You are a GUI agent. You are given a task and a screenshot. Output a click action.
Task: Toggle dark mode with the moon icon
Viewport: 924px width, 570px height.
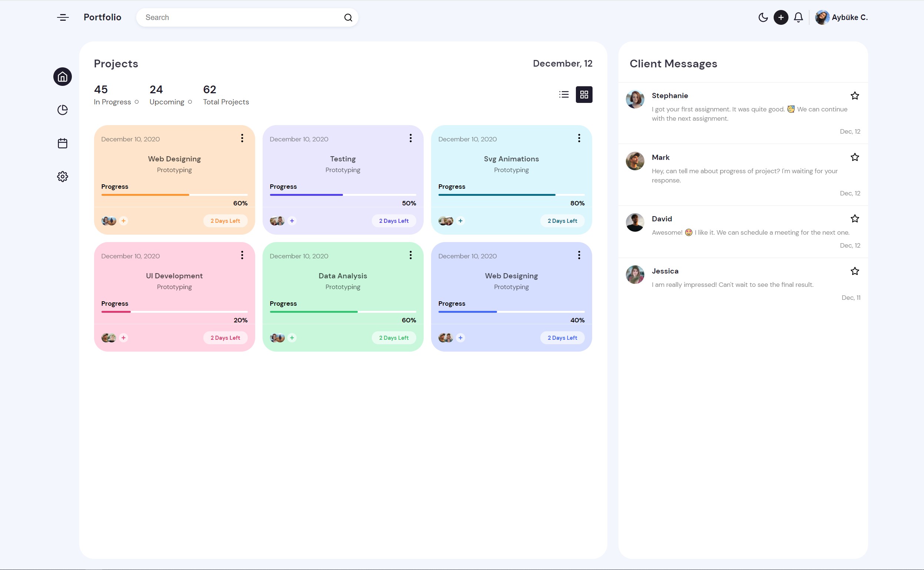[x=763, y=17]
